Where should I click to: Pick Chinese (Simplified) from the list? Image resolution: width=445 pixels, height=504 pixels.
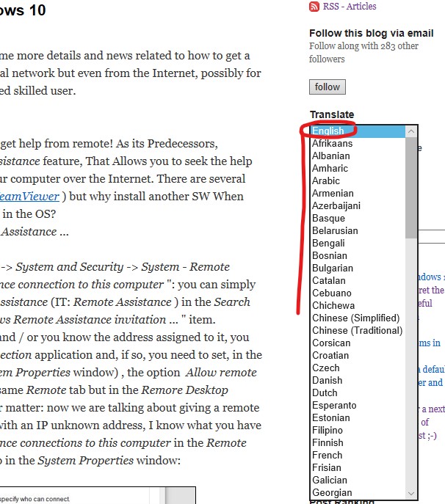pyautogui.click(x=355, y=318)
